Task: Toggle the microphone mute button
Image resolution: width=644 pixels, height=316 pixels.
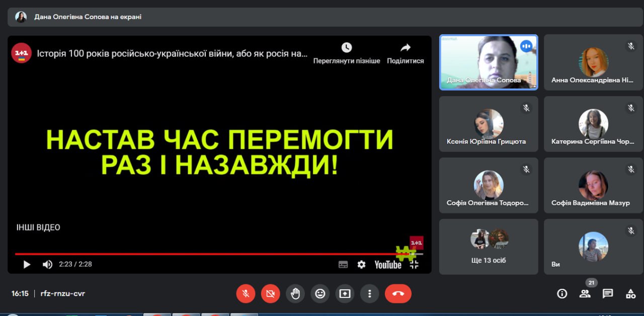Action: 246,293
